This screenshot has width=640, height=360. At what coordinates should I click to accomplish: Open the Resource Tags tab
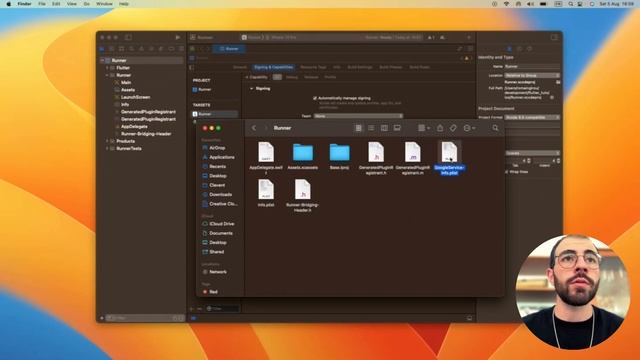point(313,67)
